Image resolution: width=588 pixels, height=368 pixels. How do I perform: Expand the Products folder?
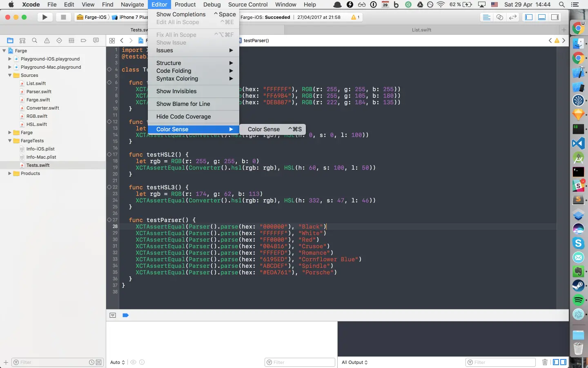tap(10, 173)
